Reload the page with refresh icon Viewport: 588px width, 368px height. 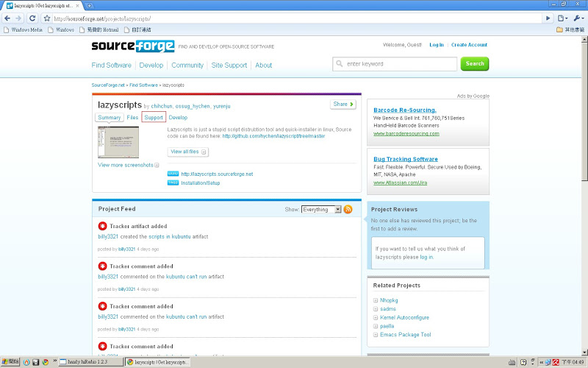click(32, 18)
